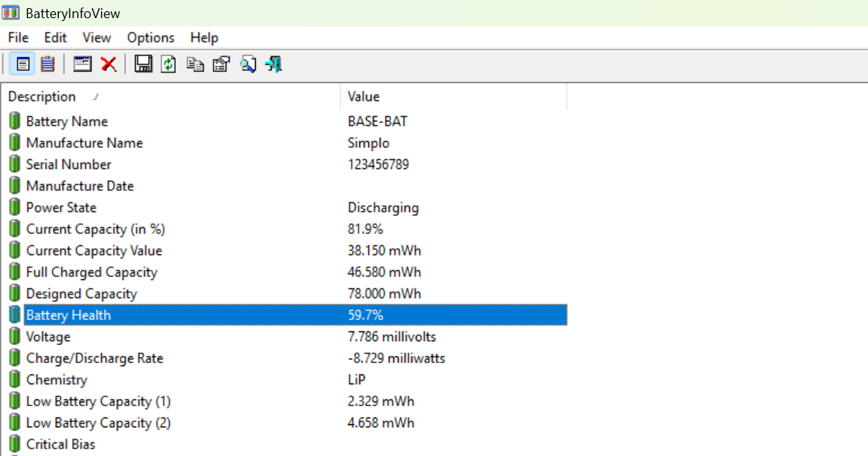Click the 38.150 mWh value
The width and height of the screenshot is (868, 456).
[x=385, y=251]
